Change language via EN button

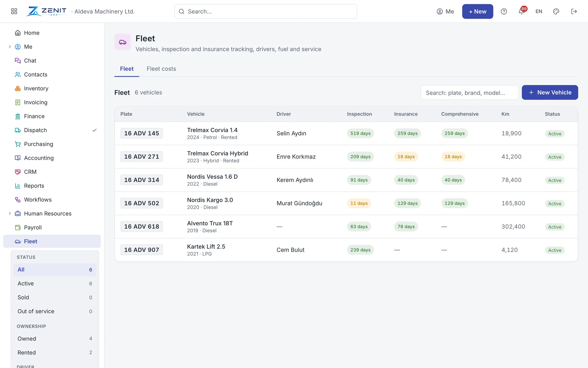click(539, 11)
